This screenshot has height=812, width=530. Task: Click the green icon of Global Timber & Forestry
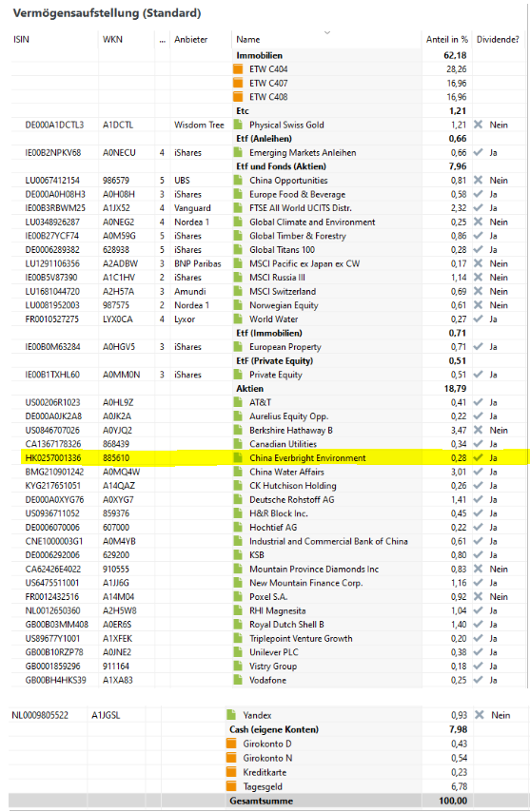[x=238, y=236]
